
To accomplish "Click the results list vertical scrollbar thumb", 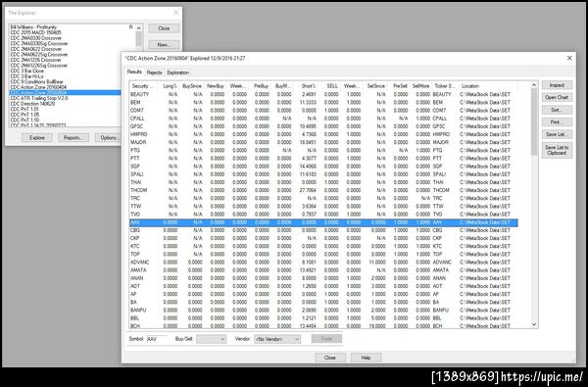I will pyautogui.click(x=534, y=121).
